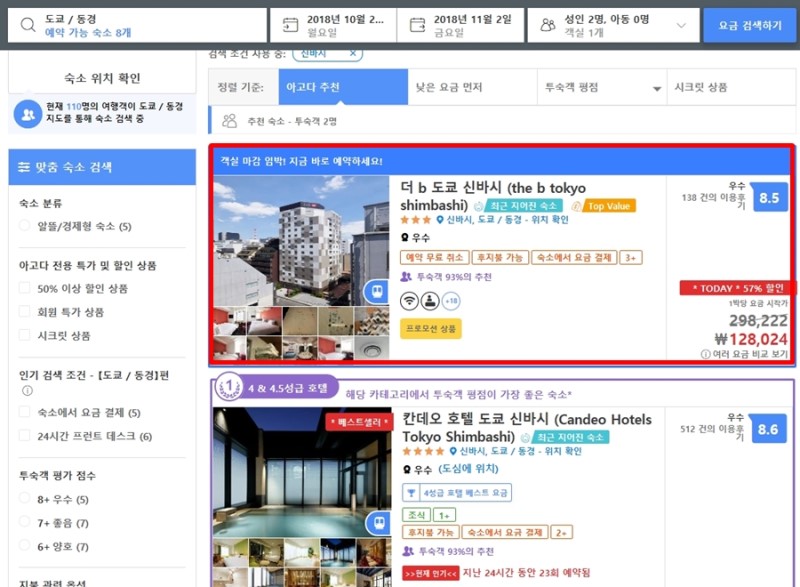Click the travelers icon beside 현재 110명의 여행객
Viewport: 800px width, 587px height.
tap(28, 114)
